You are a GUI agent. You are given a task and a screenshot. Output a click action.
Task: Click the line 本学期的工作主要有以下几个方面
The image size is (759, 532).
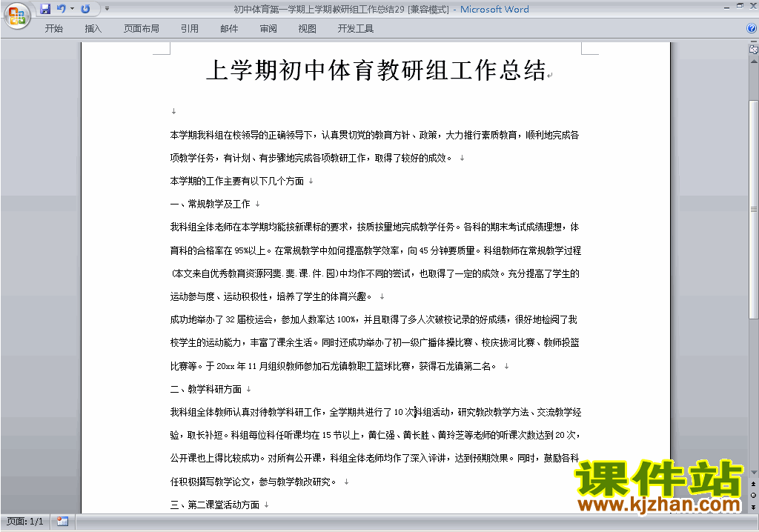236,181
